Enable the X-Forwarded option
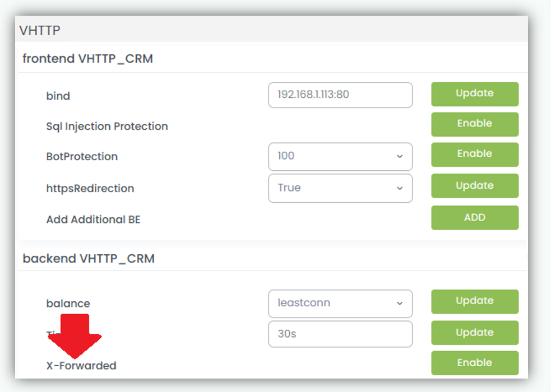The width and height of the screenshot is (551, 392). pyautogui.click(x=474, y=363)
